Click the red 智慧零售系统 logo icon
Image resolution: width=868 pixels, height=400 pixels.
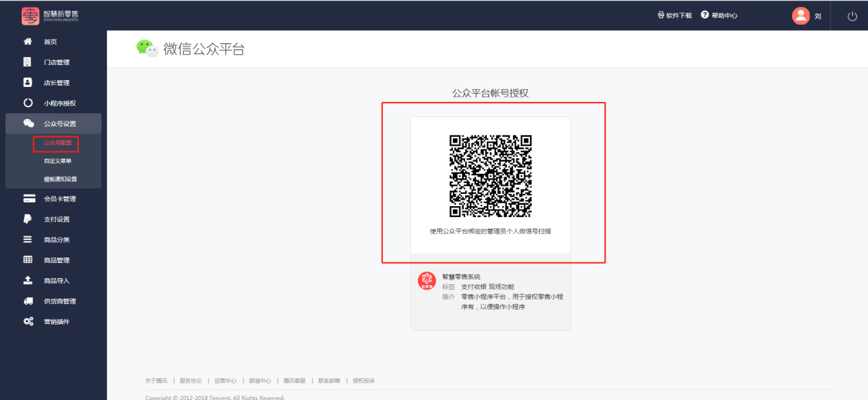pyautogui.click(x=427, y=281)
